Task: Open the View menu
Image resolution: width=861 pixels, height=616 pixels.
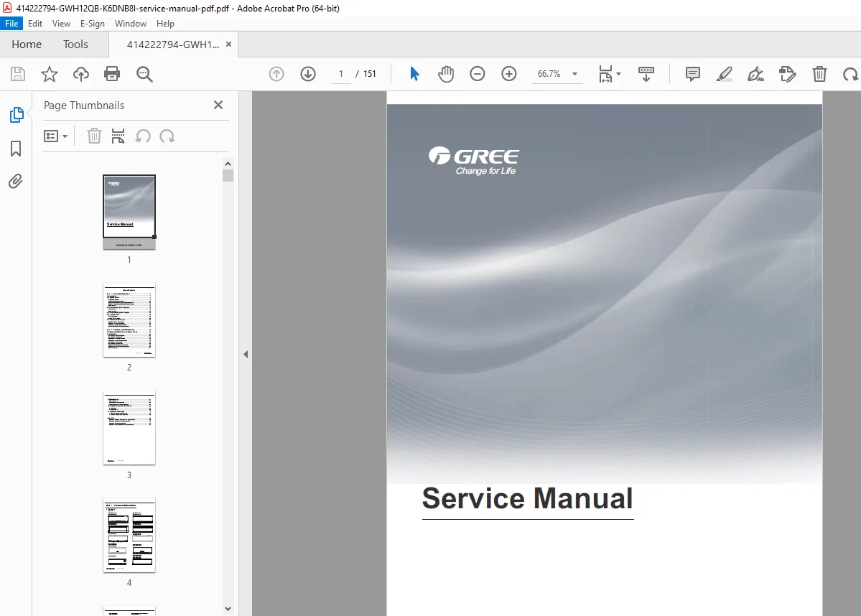Action: click(x=61, y=24)
